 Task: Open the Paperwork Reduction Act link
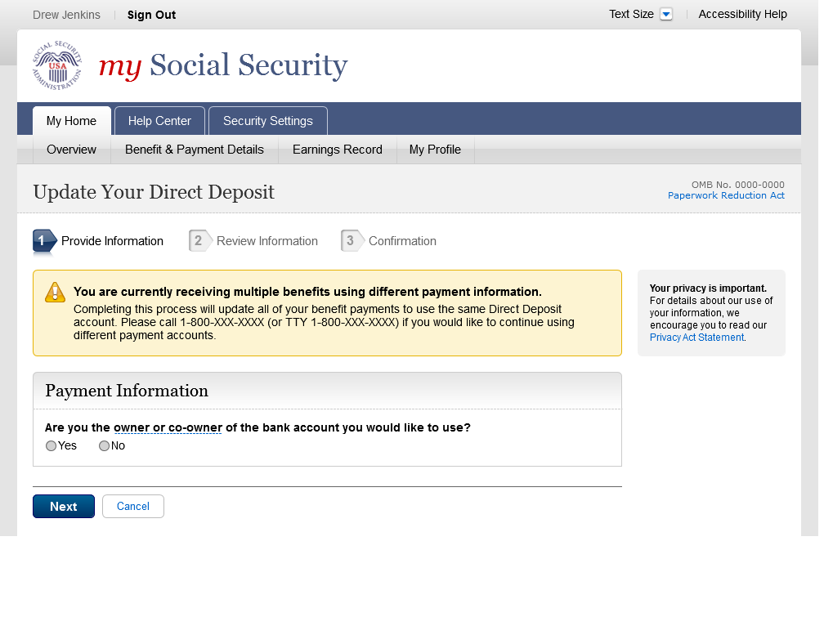[726, 195]
